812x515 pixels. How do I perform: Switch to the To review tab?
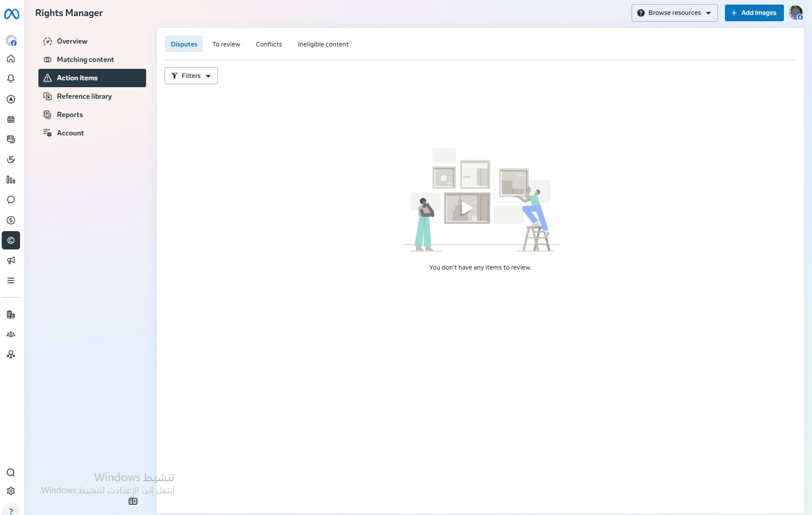226,44
